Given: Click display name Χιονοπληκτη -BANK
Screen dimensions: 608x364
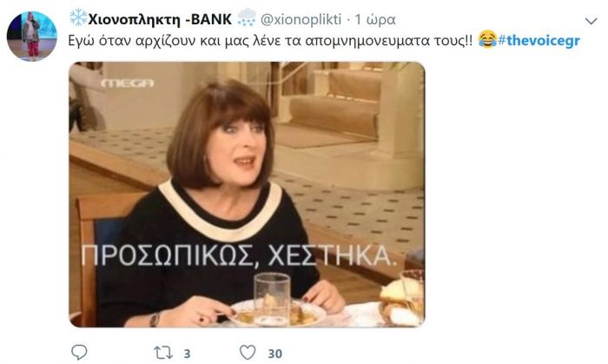Looking at the screenshot, I should tap(160, 19).
